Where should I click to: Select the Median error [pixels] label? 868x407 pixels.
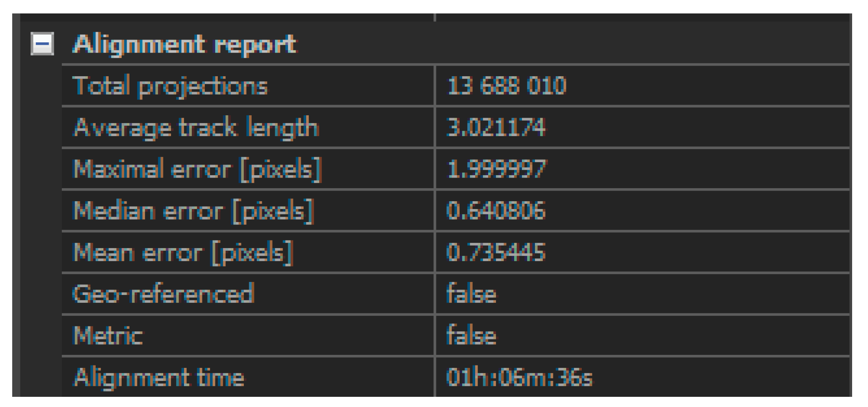click(x=193, y=211)
